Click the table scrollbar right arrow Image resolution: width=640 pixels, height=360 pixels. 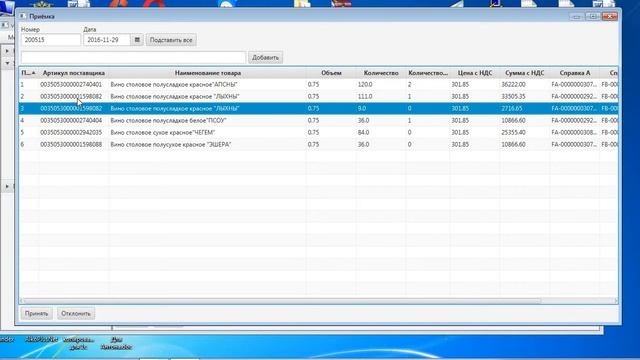pos(616,301)
